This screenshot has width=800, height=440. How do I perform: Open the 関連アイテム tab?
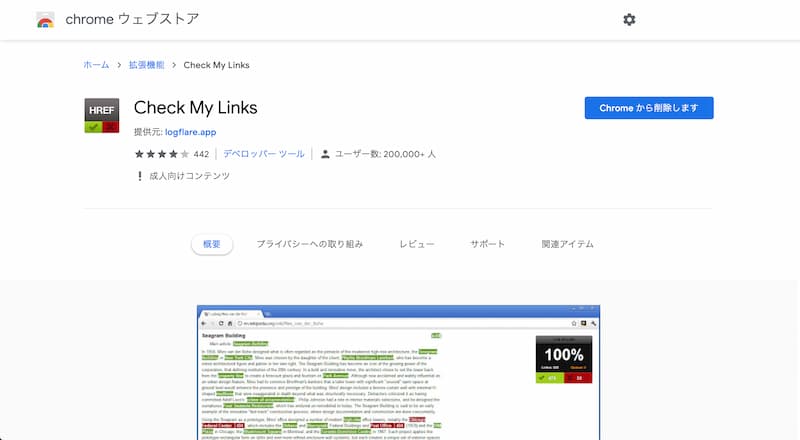click(x=567, y=244)
